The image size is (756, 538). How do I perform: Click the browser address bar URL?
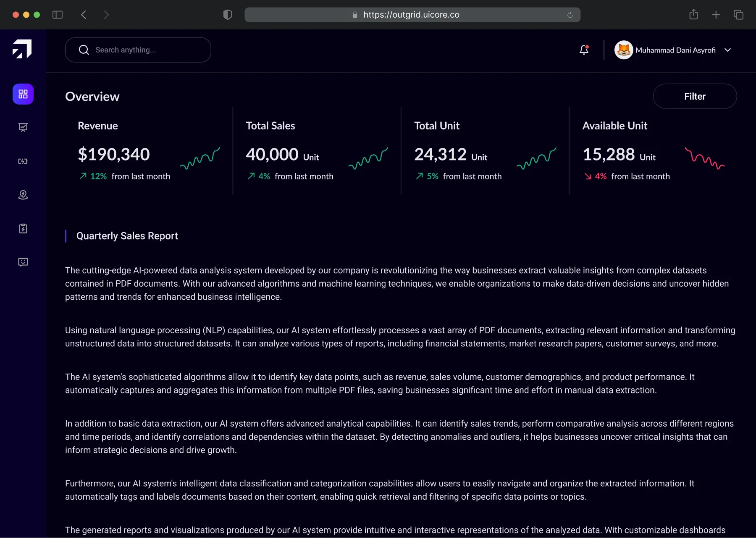click(411, 15)
